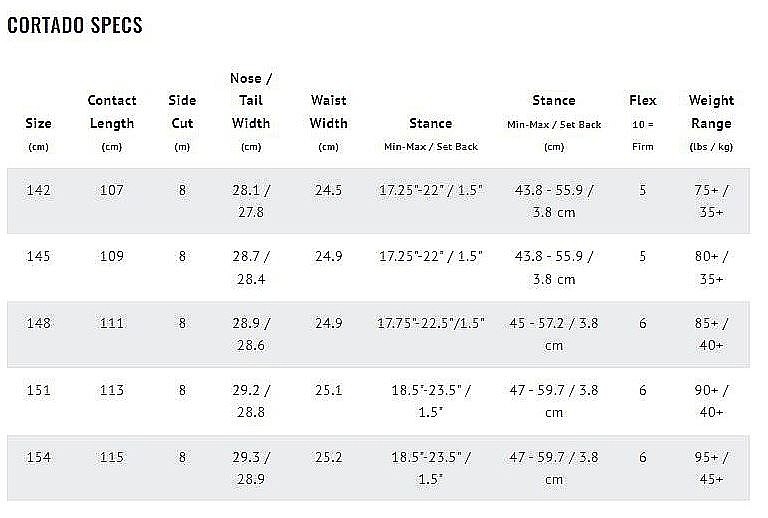Screen dimensions: 768x518
Task: Select the Size column header
Action: point(38,134)
